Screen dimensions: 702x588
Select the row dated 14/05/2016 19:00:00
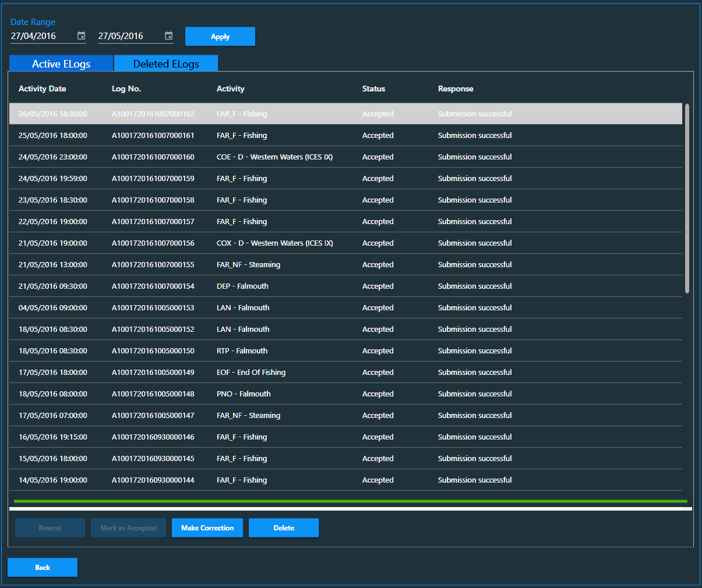coord(345,480)
